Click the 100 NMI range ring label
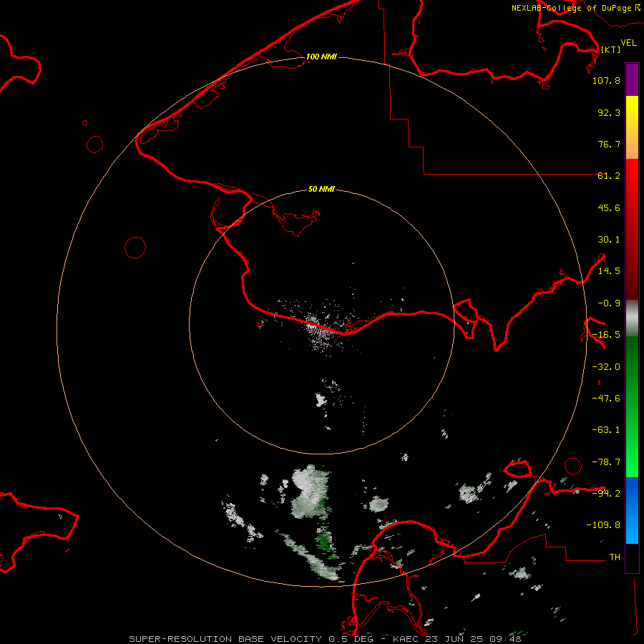 tap(321, 57)
